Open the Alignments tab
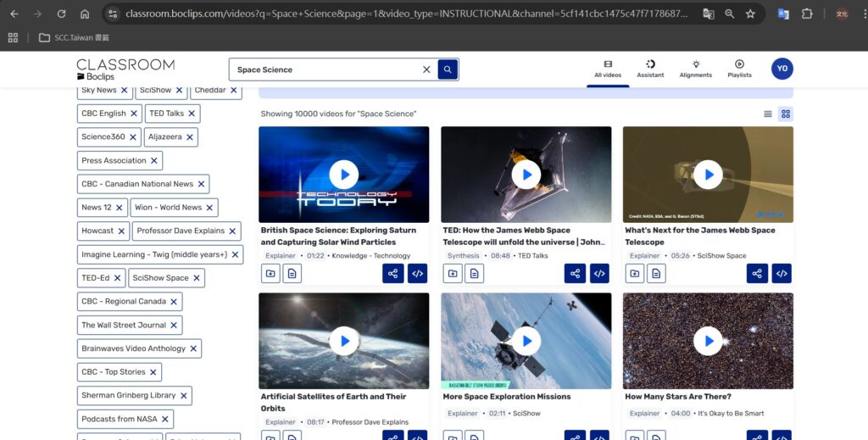The width and height of the screenshot is (868, 440). point(696,69)
